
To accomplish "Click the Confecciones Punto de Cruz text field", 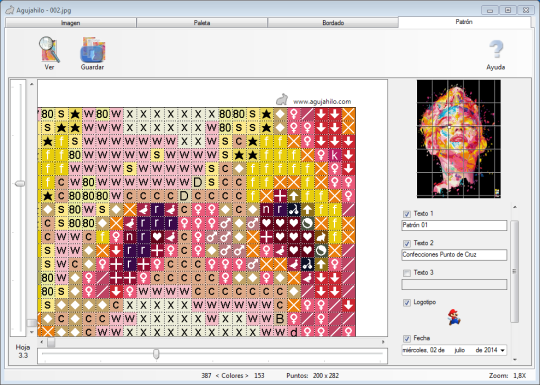I will (454, 255).
